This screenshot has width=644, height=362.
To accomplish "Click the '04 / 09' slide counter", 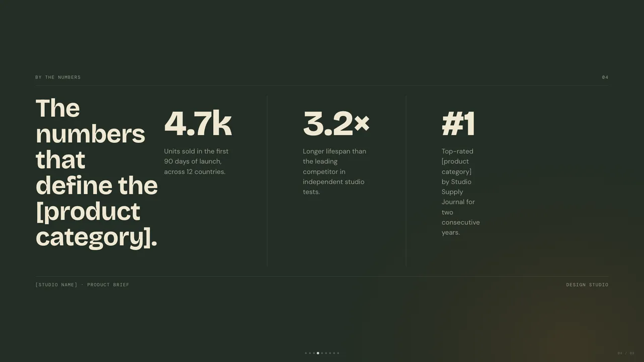I will (x=626, y=353).
